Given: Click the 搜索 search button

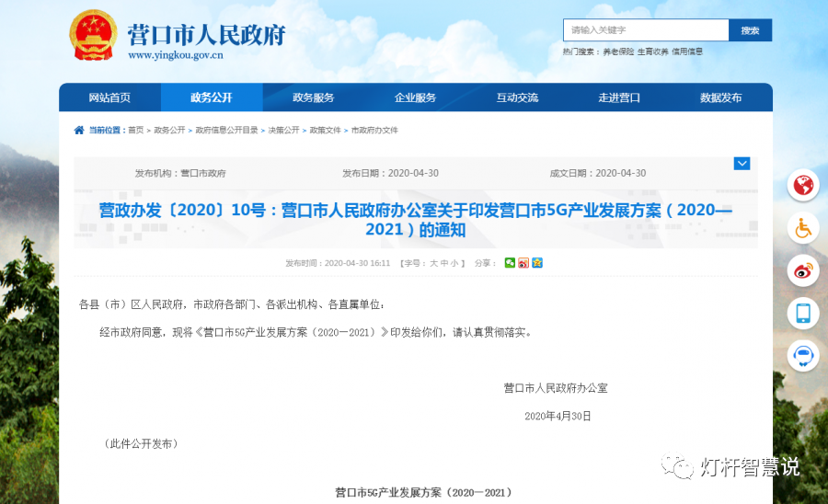Looking at the screenshot, I should coord(750,30).
